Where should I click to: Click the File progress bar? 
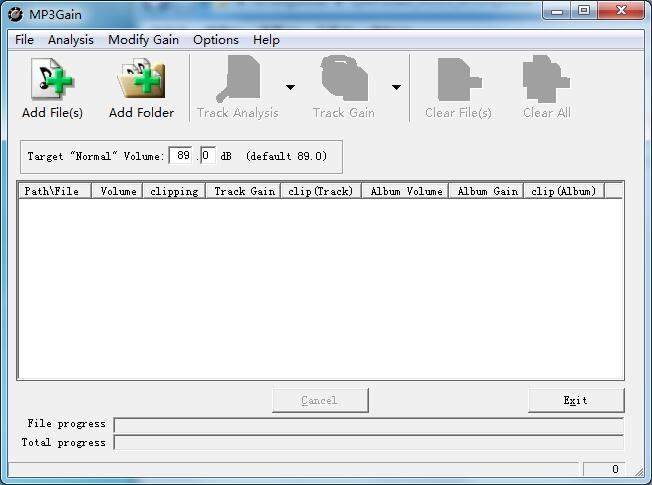(x=369, y=425)
